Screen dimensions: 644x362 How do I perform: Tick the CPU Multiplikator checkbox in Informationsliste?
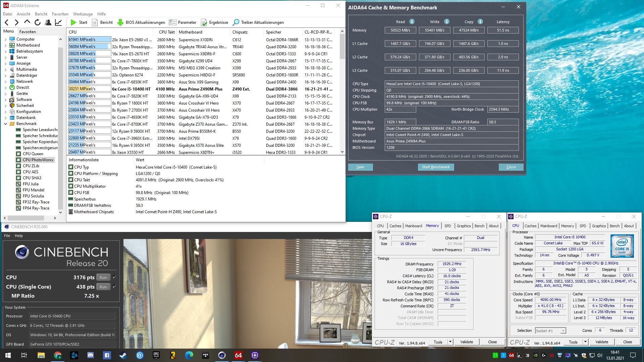point(71,186)
